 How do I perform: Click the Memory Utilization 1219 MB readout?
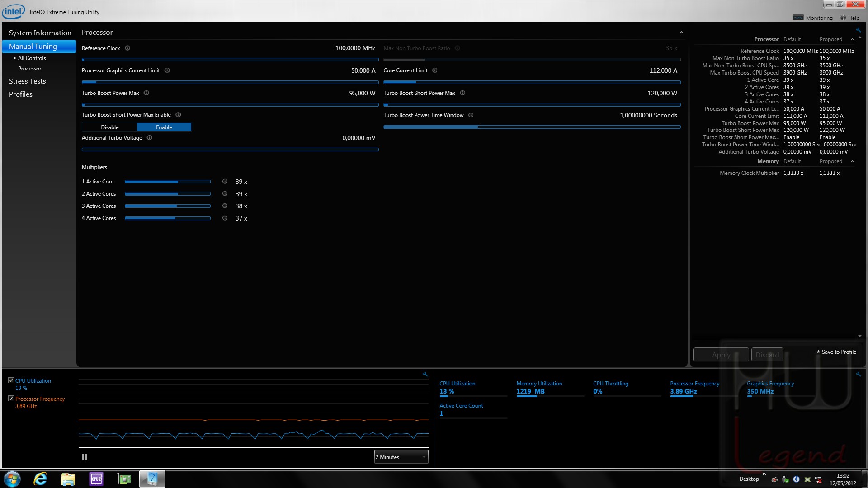531,391
